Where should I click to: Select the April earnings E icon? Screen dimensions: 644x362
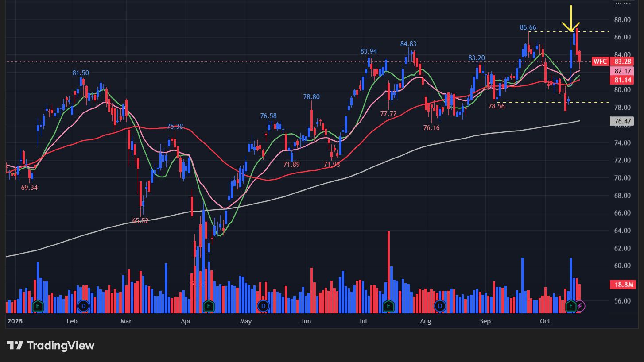208,306
